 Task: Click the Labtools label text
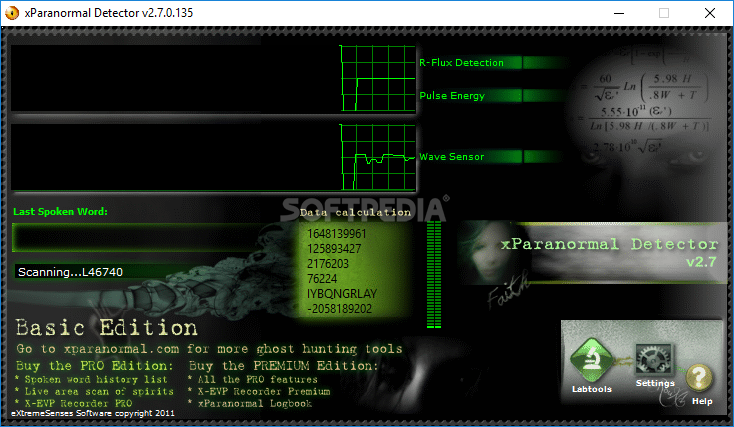[x=592, y=389]
